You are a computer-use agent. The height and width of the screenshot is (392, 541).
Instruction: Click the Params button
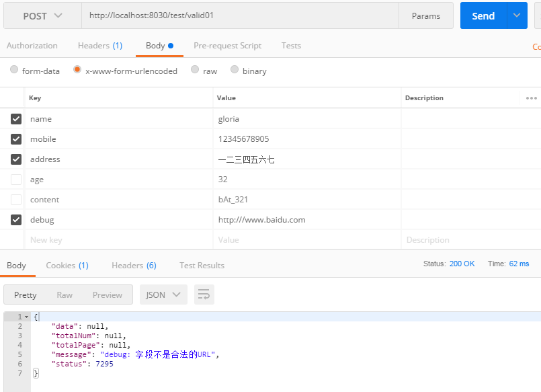[426, 15]
